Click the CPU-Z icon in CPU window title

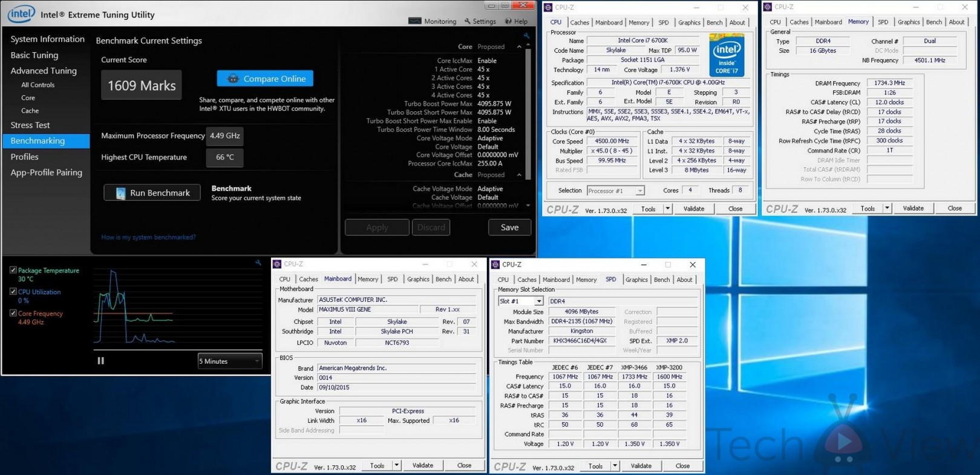point(548,7)
